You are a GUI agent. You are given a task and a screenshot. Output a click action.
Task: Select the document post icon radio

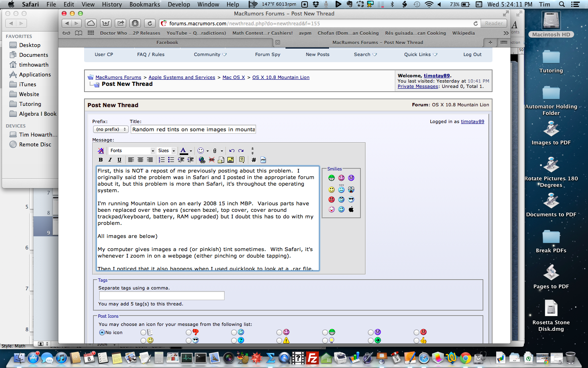tap(143, 332)
